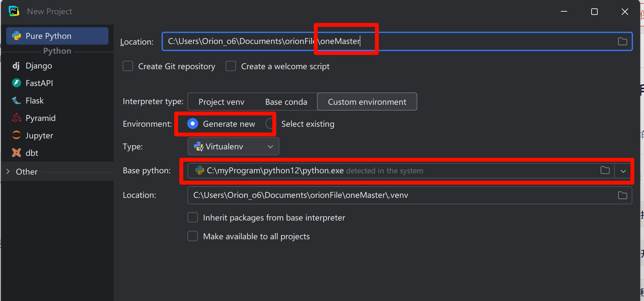Click the FastAPI lightning icon

click(x=17, y=83)
